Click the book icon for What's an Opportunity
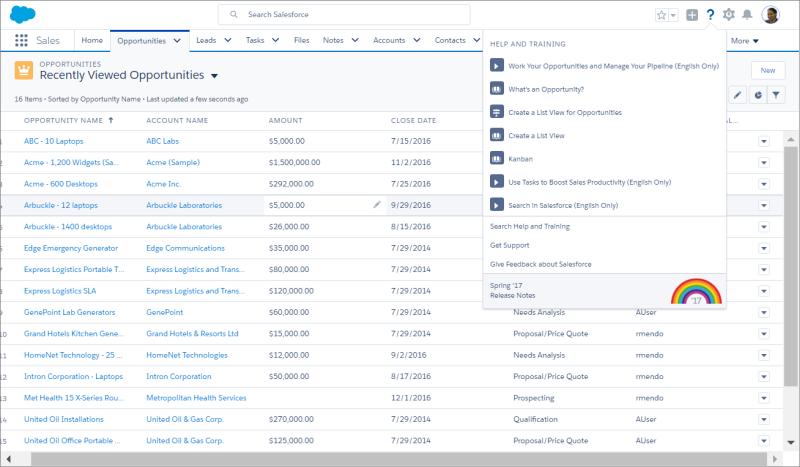The height and width of the screenshot is (467, 800). (x=497, y=89)
